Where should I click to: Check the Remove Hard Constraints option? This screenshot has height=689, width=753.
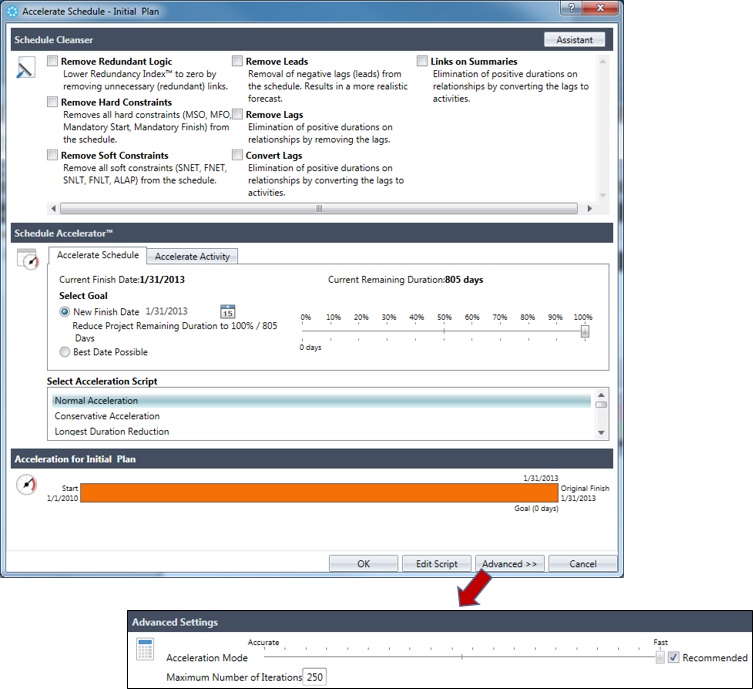point(52,102)
